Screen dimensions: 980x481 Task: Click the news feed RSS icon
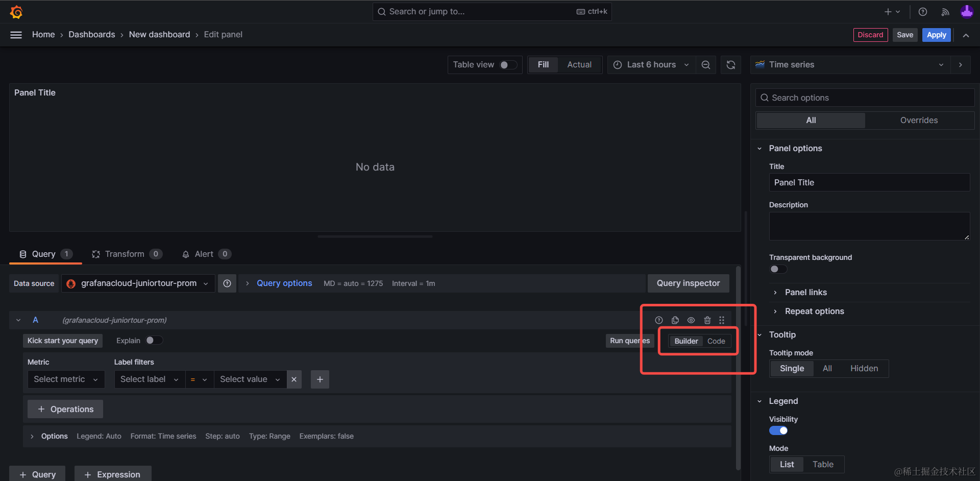[945, 12]
